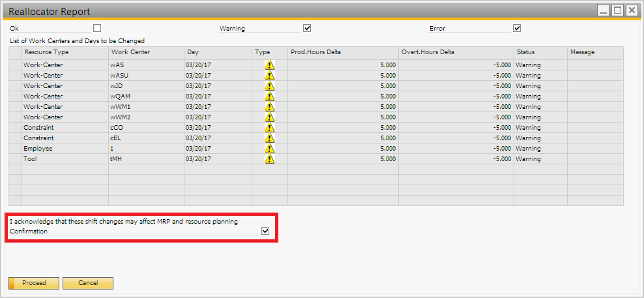Image resolution: width=644 pixels, height=298 pixels.
Task: Click warning icon in the tMH row
Action: click(269, 159)
